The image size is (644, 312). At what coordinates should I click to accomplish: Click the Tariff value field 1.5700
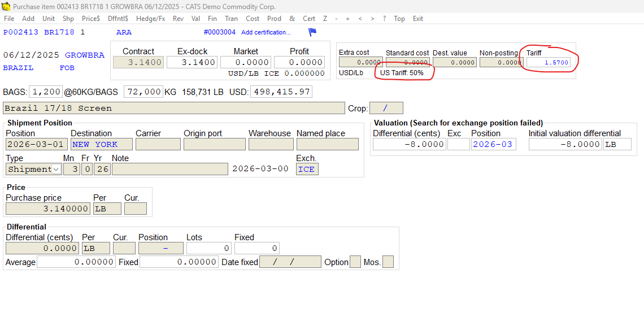tap(549, 62)
